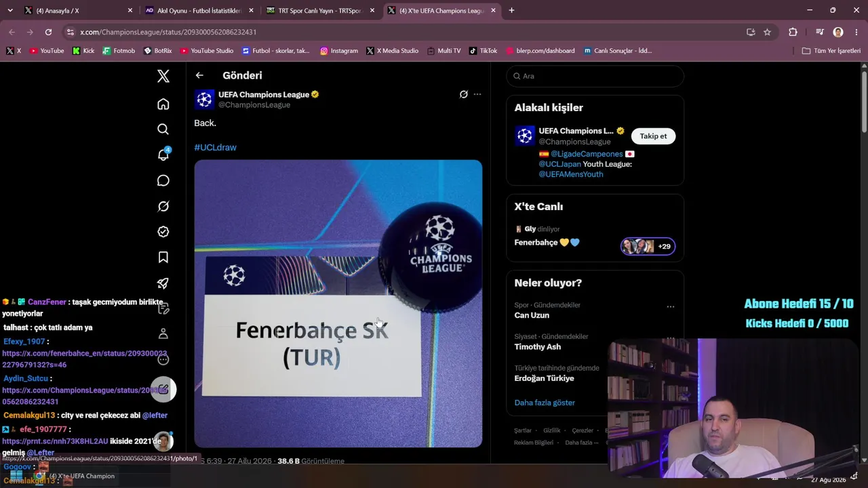Open the Çerezler footer link

(x=583, y=430)
